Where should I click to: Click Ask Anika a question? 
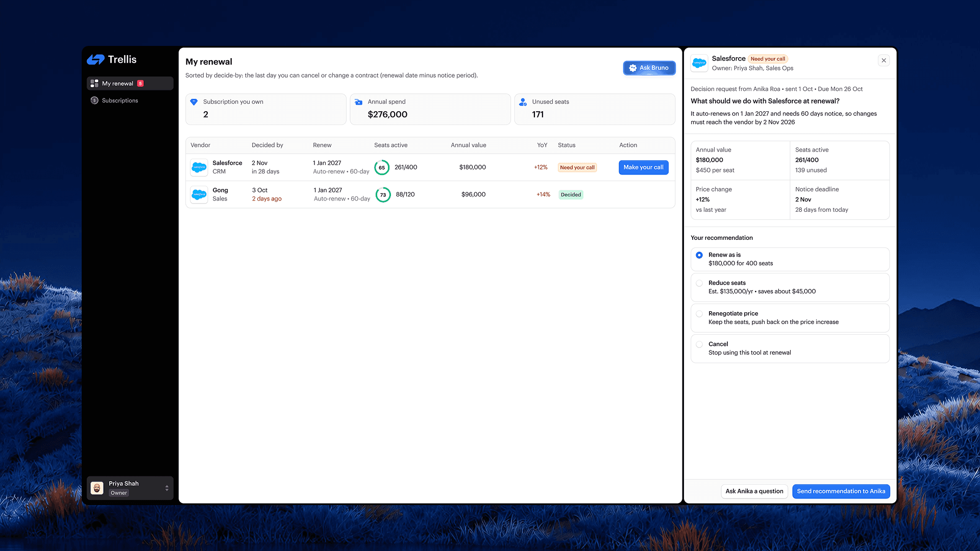pyautogui.click(x=754, y=491)
